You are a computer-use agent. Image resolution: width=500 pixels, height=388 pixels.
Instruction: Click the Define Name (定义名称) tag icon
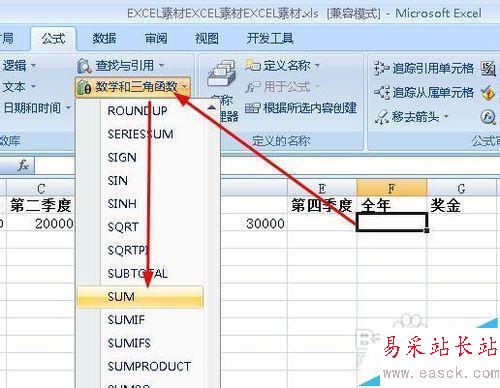252,65
